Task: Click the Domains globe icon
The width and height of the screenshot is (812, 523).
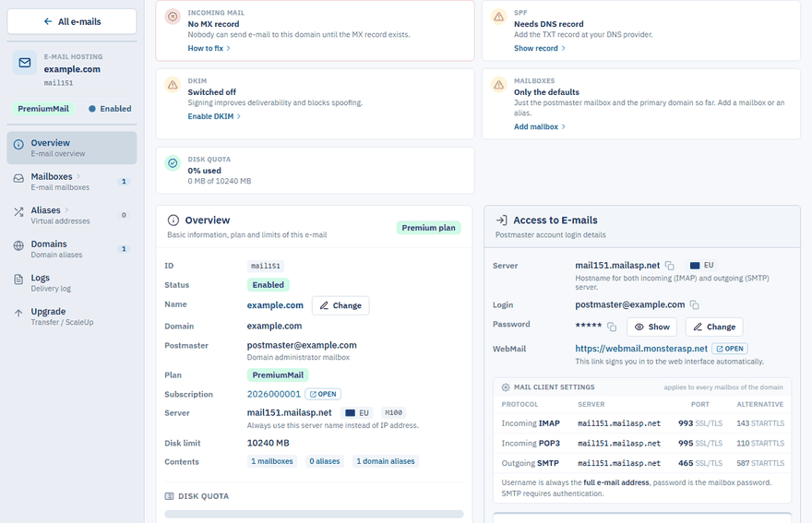Action: pyautogui.click(x=18, y=245)
